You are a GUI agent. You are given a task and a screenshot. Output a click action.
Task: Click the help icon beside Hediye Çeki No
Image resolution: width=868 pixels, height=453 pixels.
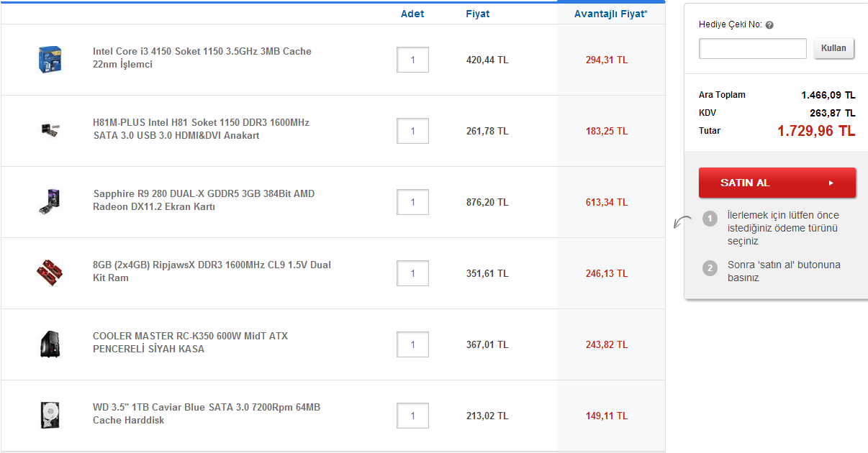769,25
